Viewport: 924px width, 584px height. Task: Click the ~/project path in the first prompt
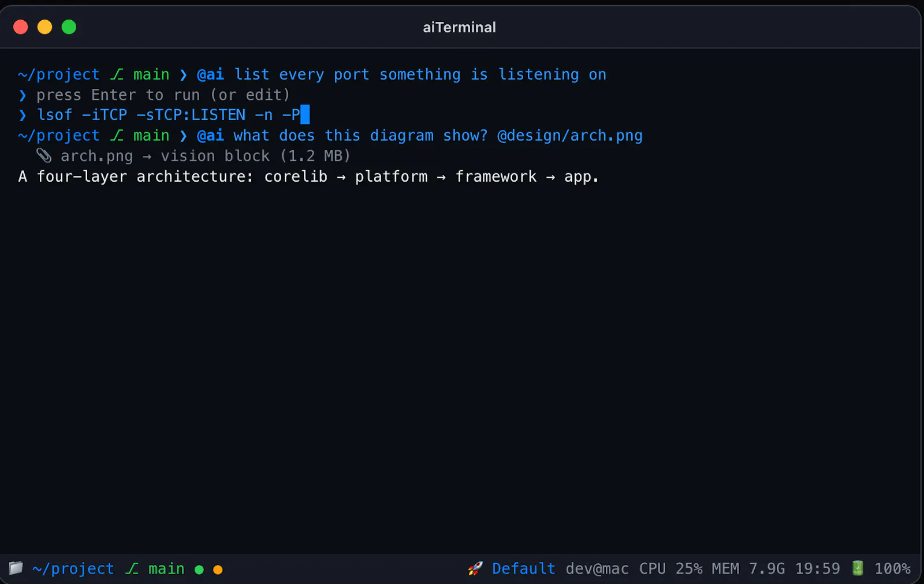coord(59,74)
